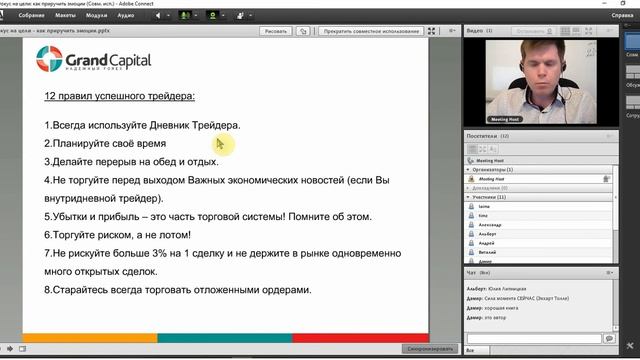The height and width of the screenshot is (360, 640).
Task: Open Посетители pod options menu
Action: tap(609, 136)
